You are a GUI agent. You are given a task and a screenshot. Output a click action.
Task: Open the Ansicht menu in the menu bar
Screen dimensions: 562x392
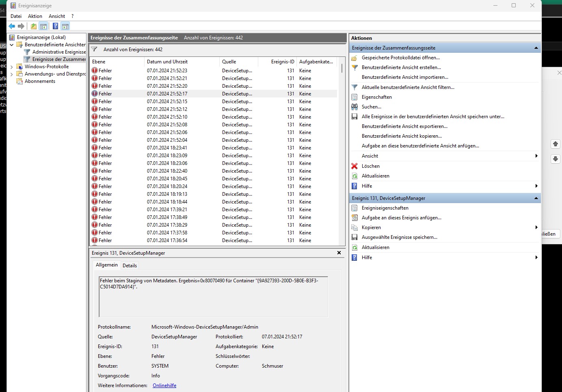pos(57,16)
